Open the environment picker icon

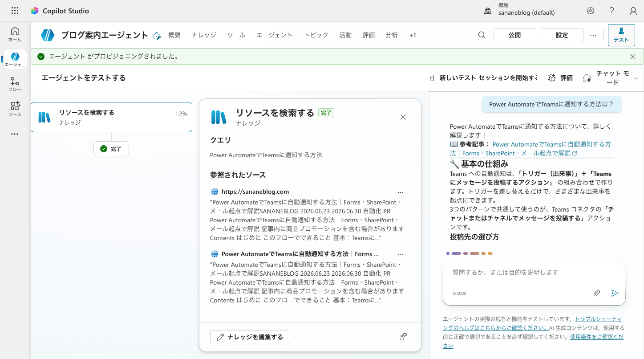pyautogui.click(x=488, y=11)
